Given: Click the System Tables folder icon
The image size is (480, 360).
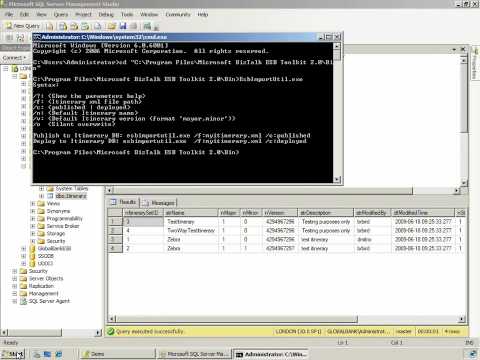Looking at the screenshot, I should (50, 188).
